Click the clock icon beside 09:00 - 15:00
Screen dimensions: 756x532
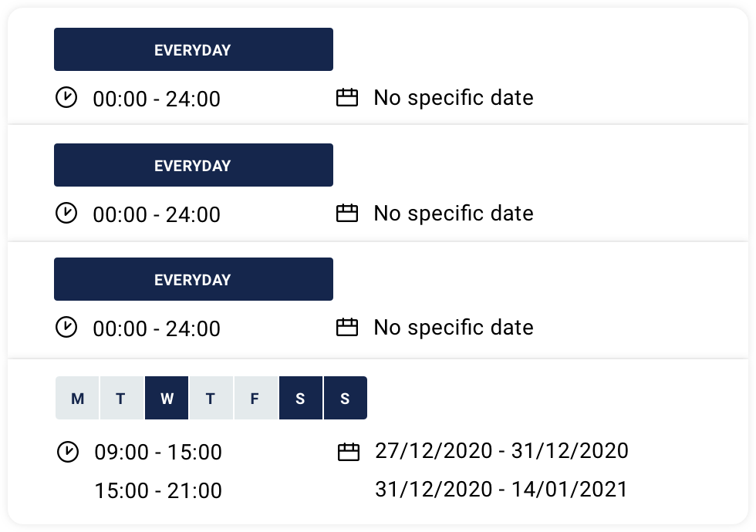pyautogui.click(x=69, y=452)
